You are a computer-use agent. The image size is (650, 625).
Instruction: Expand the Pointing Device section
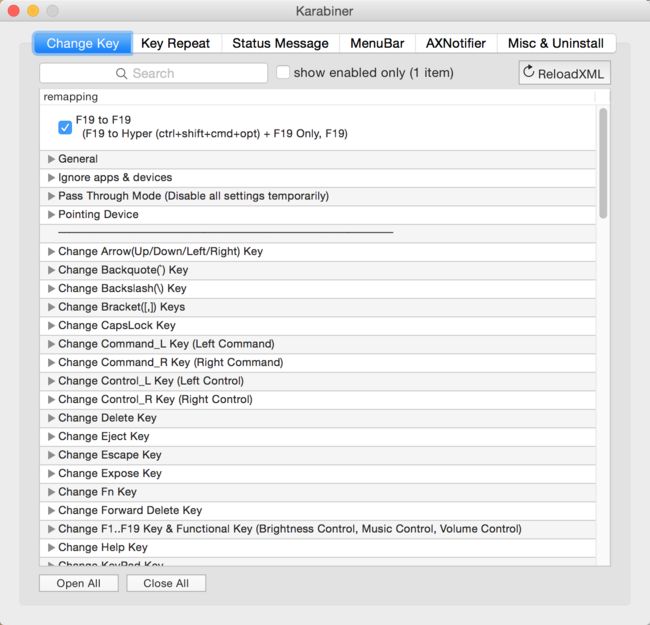(51, 214)
